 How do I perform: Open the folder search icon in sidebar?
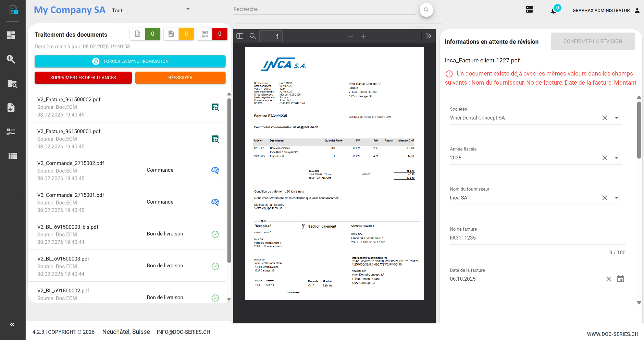click(12, 84)
